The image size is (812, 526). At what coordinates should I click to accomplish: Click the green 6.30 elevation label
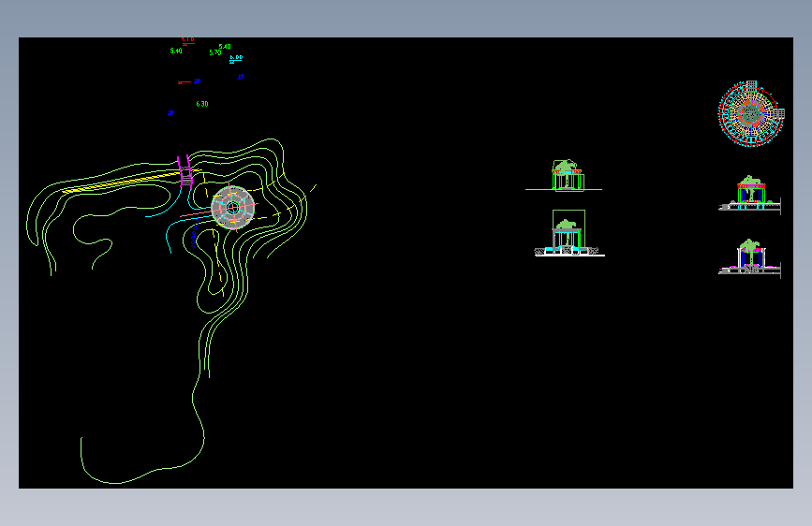(202, 104)
